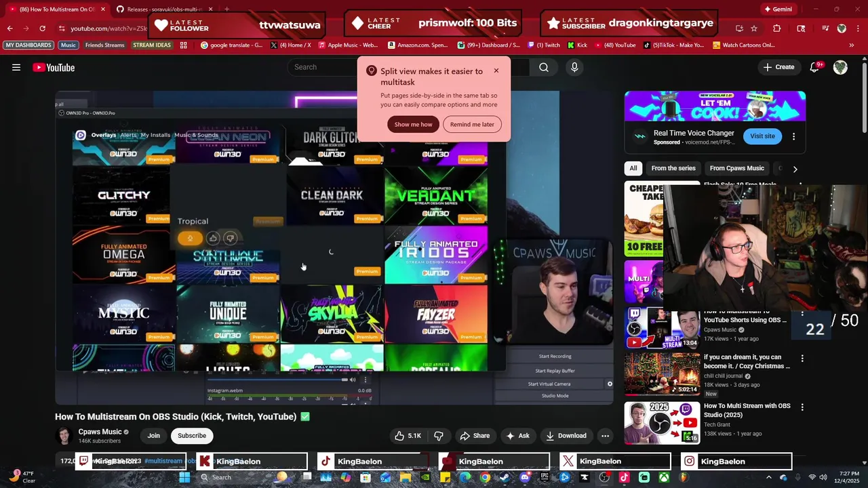Select From Cpaws Music chip
Image resolution: width=868 pixels, height=488 pixels.
pos(736,168)
